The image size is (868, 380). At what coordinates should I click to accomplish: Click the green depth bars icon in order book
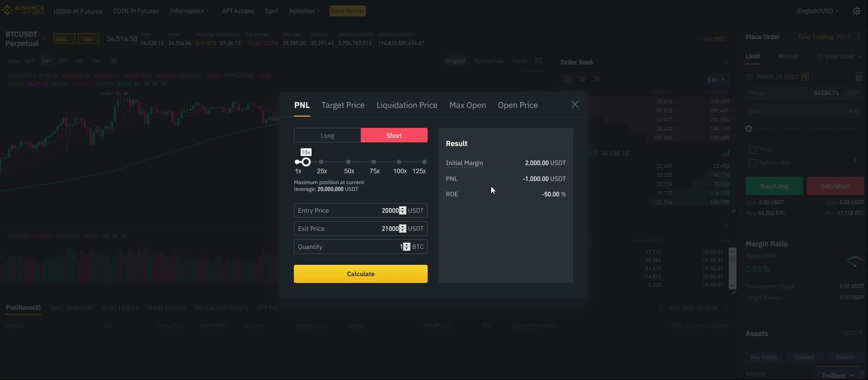coord(726,153)
